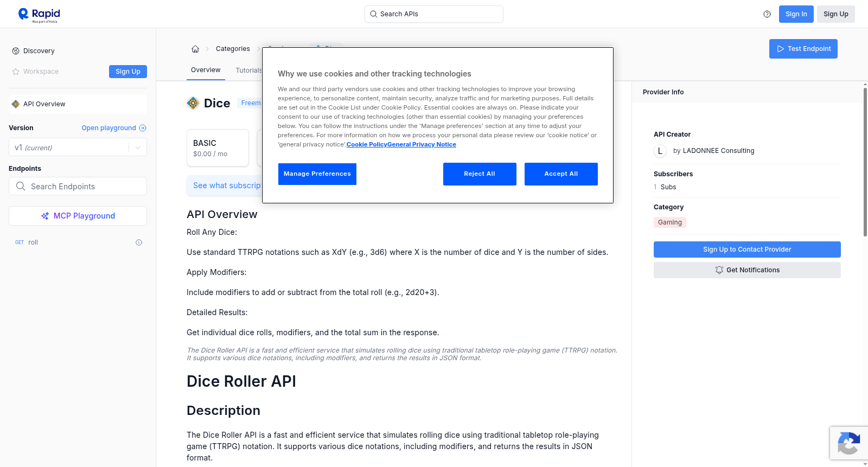Viewport: 868px width, 467px height.
Task: Expand the v1 (current) version dropdown
Action: coord(78,148)
